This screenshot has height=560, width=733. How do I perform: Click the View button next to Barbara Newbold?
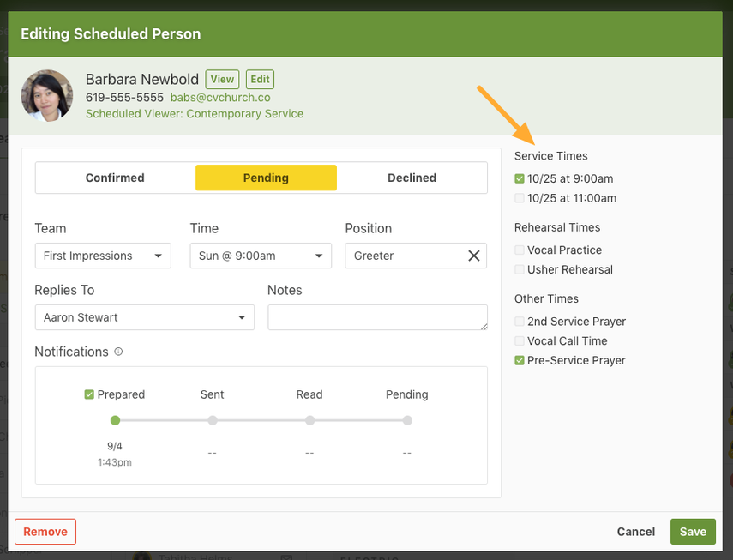coord(223,80)
